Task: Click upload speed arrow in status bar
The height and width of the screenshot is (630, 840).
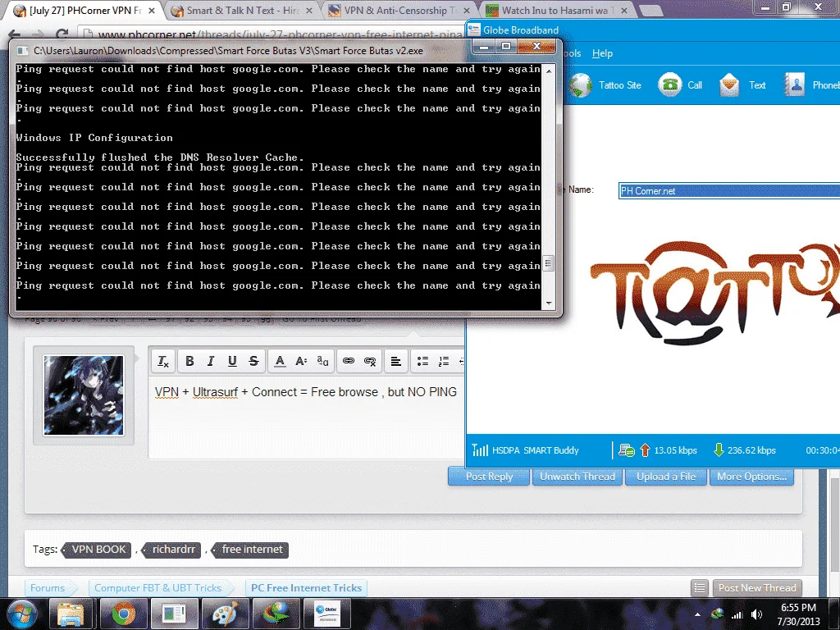Action: pyautogui.click(x=645, y=450)
